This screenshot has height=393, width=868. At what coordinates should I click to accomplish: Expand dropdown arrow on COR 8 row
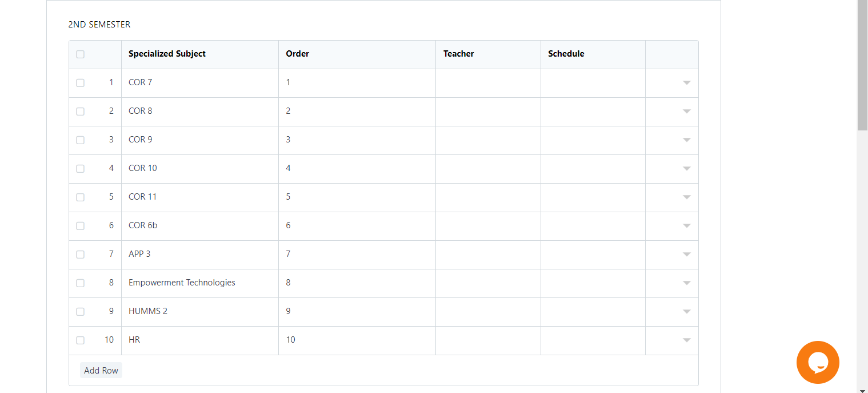(687, 112)
